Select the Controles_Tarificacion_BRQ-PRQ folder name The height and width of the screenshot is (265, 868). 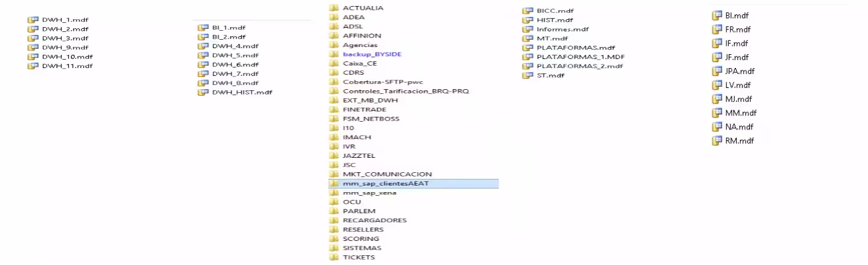[x=406, y=91]
